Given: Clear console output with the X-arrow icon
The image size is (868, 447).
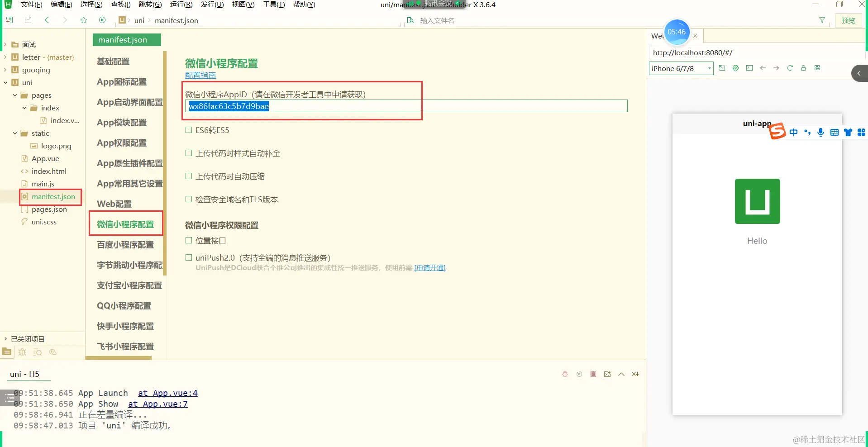Looking at the screenshot, I should (635, 374).
